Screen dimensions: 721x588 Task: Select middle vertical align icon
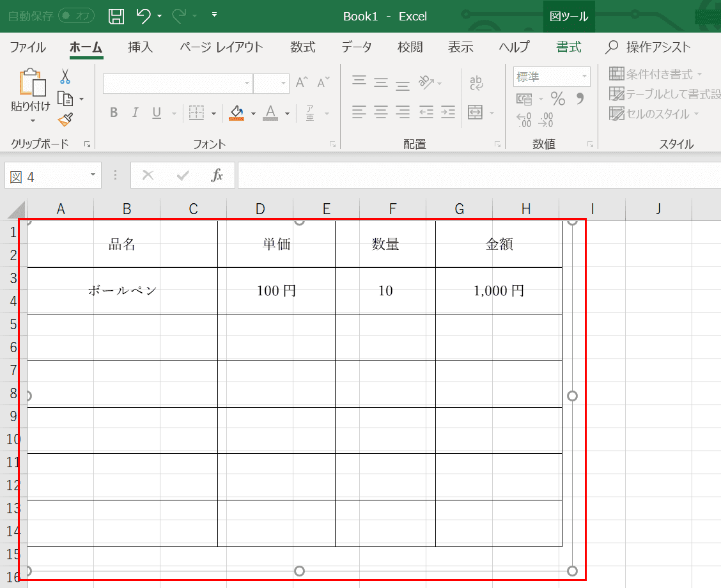click(381, 82)
